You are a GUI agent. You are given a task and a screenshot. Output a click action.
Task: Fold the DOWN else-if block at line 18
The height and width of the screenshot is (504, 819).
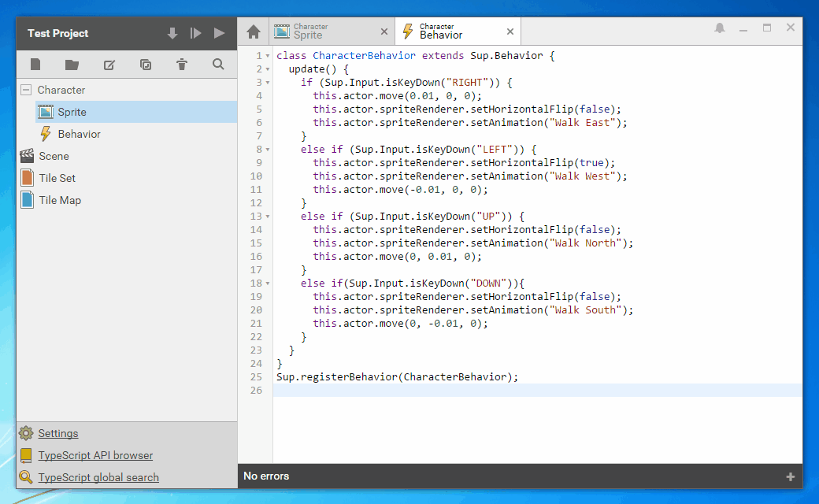tap(268, 283)
